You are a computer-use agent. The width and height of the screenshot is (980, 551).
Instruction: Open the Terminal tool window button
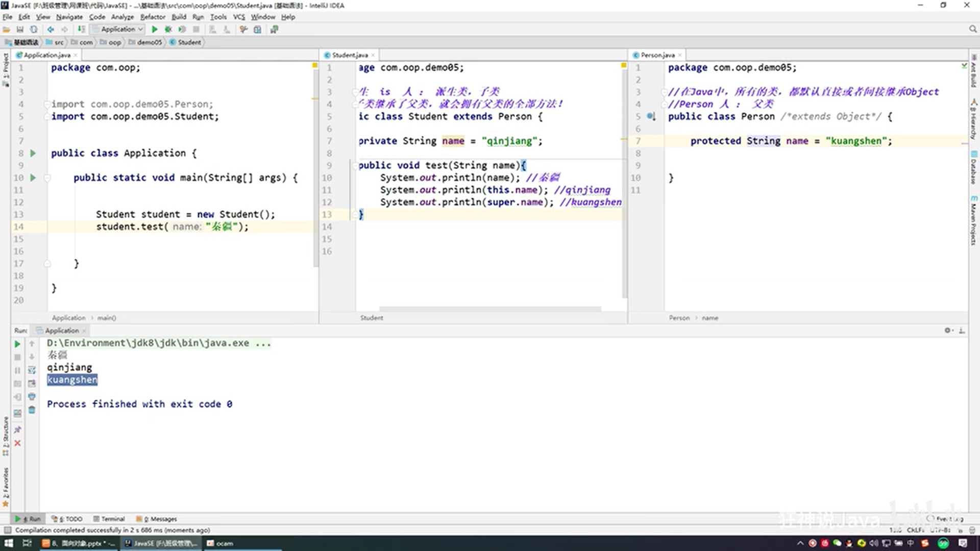[x=109, y=519]
